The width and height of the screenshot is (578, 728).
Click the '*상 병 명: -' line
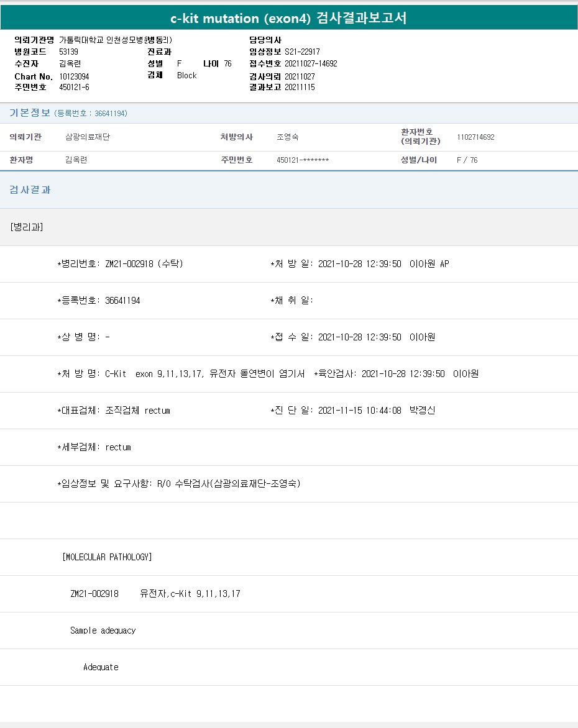pyautogui.click(x=83, y=337)
